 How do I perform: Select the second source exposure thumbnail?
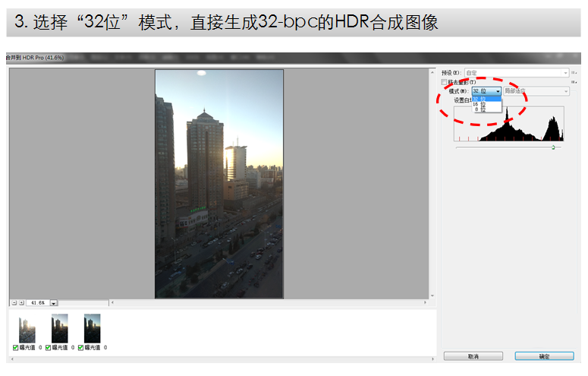coord(60,329)
